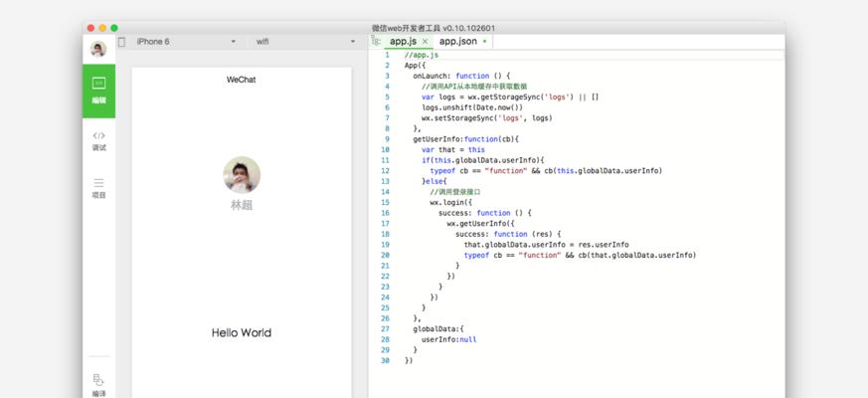Close the app.js tab
The width and height of the screenshot is (868, 398).
click(x=426, y=42)
